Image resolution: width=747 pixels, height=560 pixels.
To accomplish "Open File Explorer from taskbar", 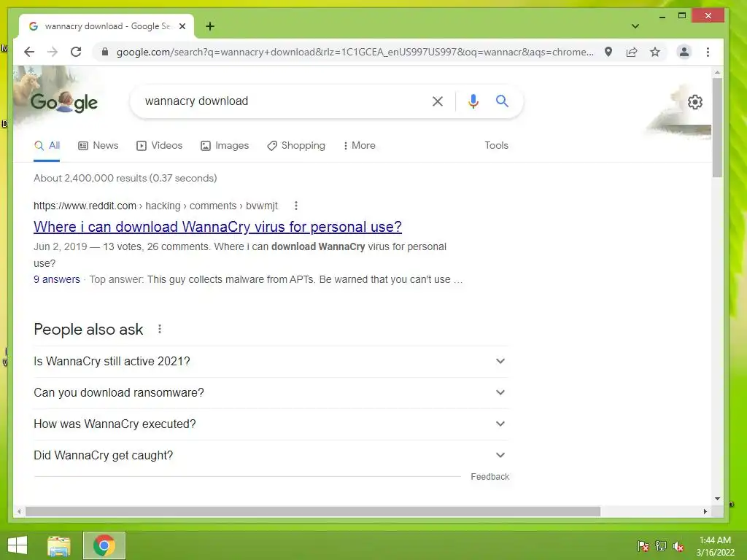I will [58, 545].
